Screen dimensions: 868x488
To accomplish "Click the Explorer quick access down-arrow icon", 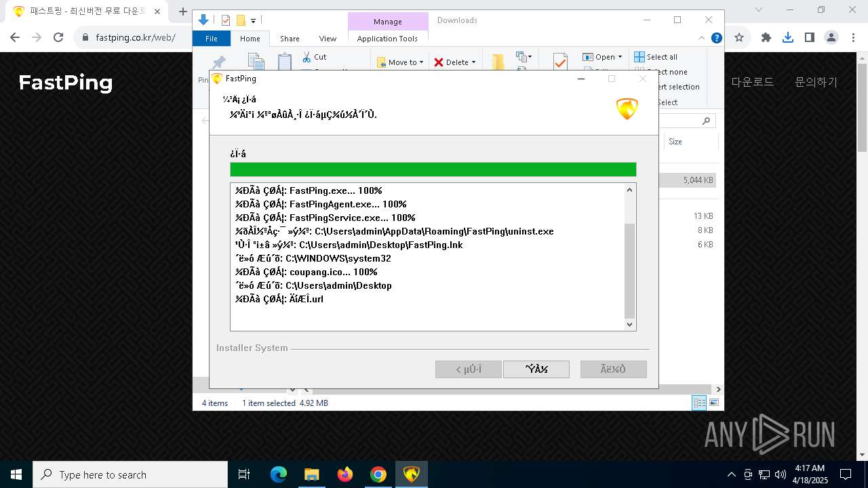I will (203, 20).
